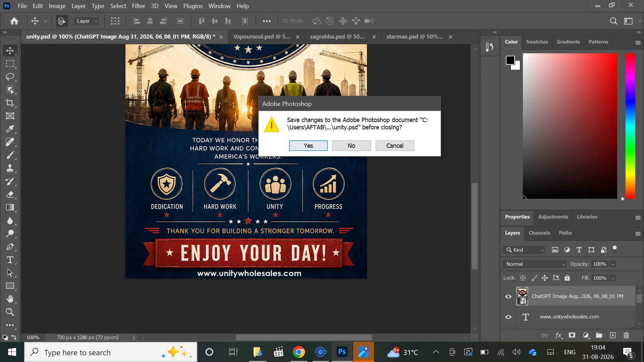Select the Hand tool
Screen dimensions: 644x362
[x=10, y=299]
